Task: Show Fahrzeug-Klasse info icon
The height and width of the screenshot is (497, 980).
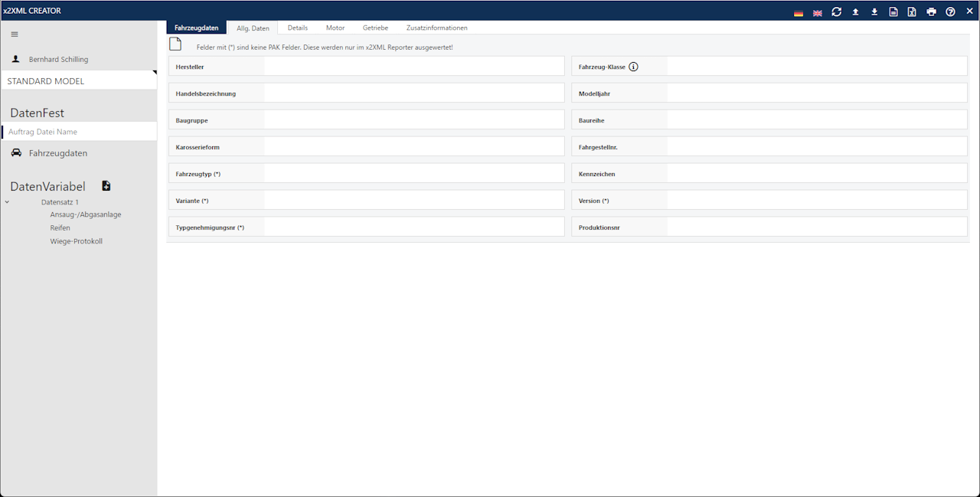Action: point(633,67)
